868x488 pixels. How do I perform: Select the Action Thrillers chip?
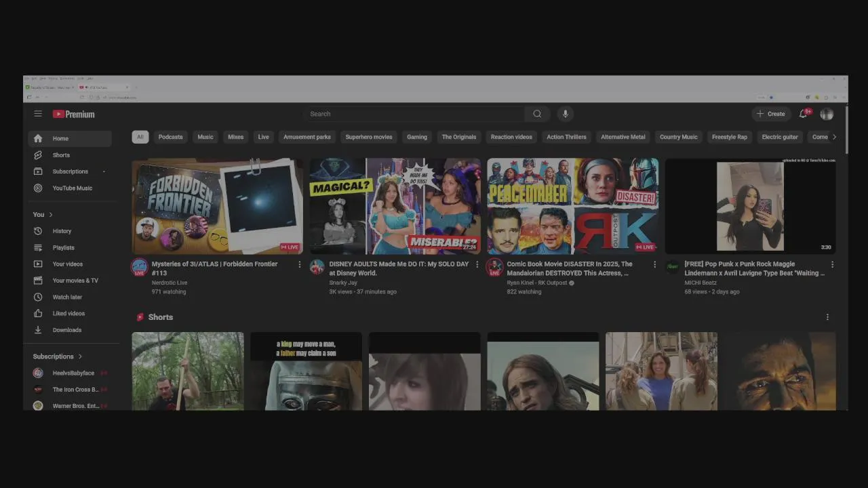tap(566, 137)
